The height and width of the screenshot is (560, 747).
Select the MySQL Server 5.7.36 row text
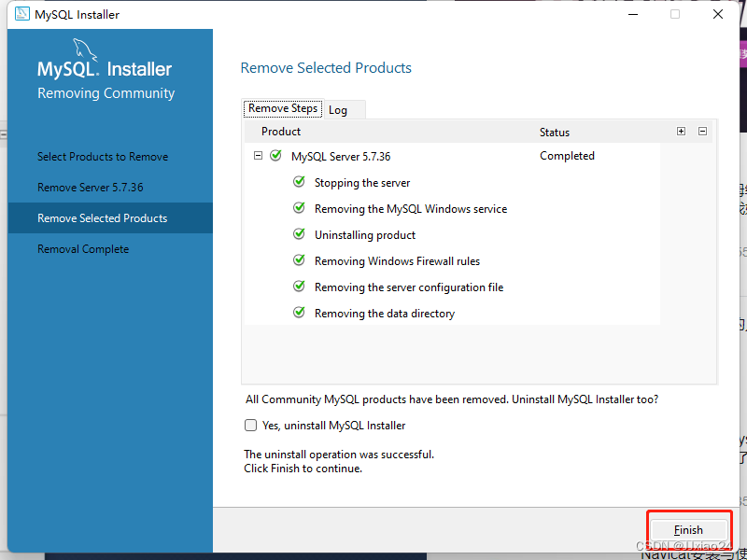341,157
